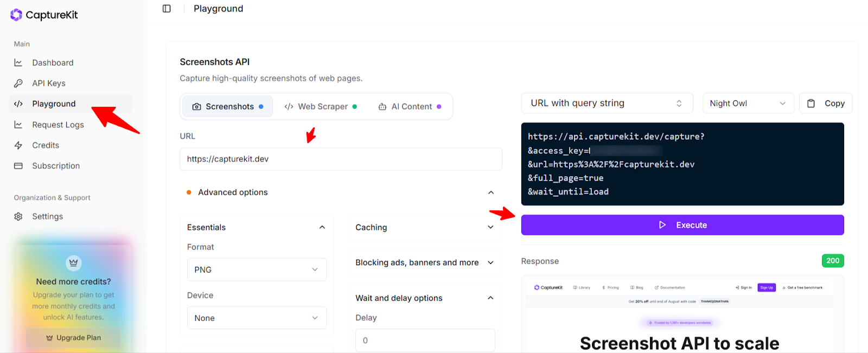Click the Copy button
Viewport: 868px width, 353px height.
[x=826, y=103]
